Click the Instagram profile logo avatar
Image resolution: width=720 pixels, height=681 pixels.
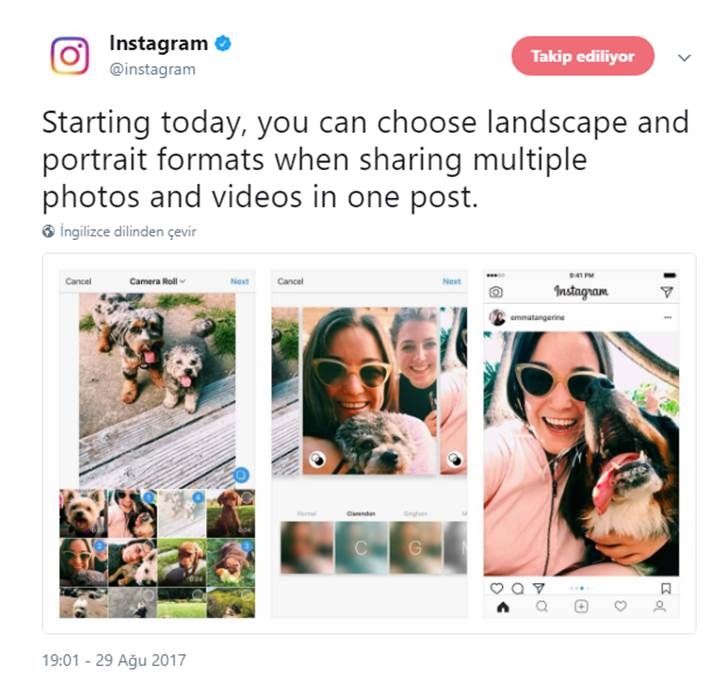(x=70, y=56)
